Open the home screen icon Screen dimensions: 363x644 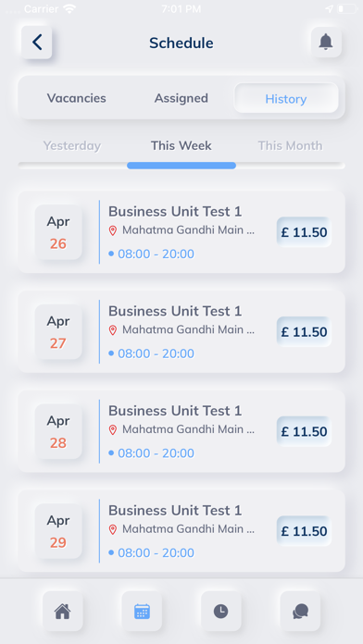coord(62,611)
